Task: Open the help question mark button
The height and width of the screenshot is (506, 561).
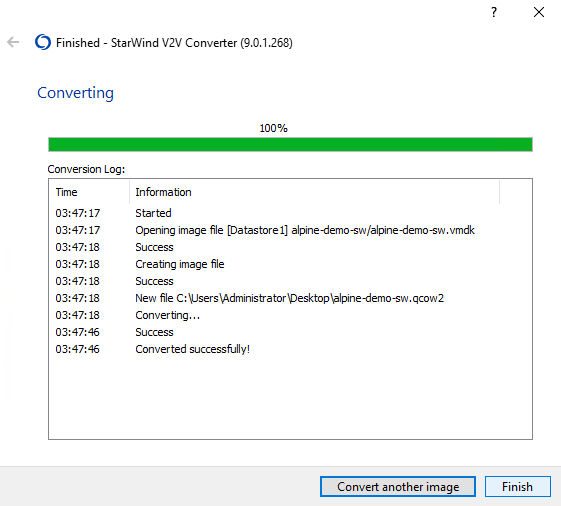Action: click(x=494, y=13)
